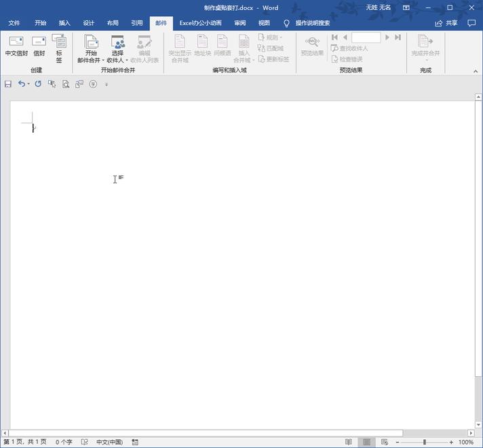
Task: Select the Mailings (邮件) tab
Action: [161, 23]
